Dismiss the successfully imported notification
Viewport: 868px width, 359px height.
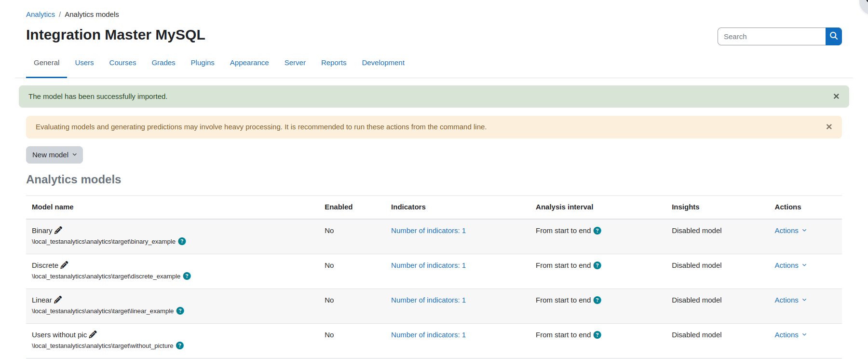(x=836, y=97)
